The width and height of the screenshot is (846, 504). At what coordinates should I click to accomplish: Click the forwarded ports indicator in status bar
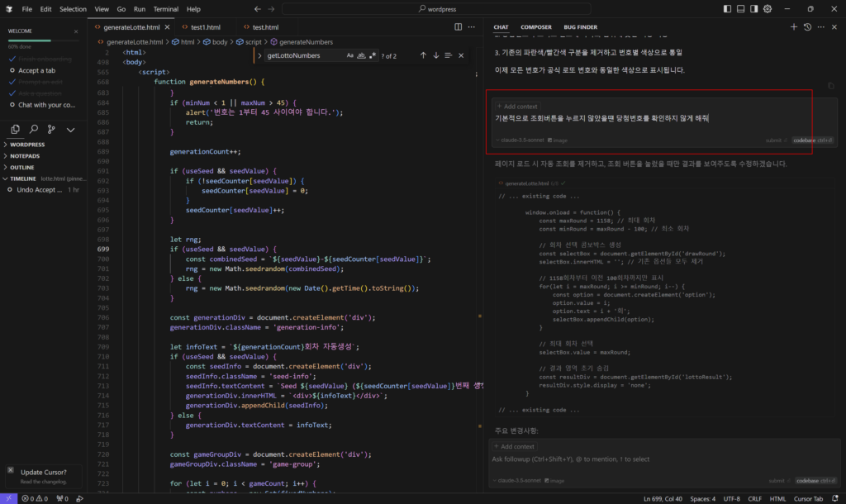pos(63,498)
